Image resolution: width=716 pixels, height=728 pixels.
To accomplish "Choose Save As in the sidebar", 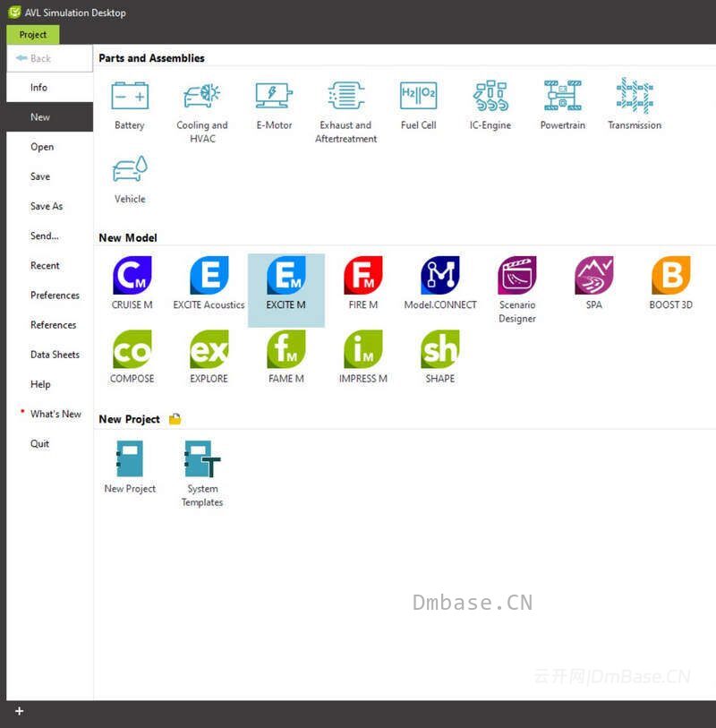I will coord(49,206).
